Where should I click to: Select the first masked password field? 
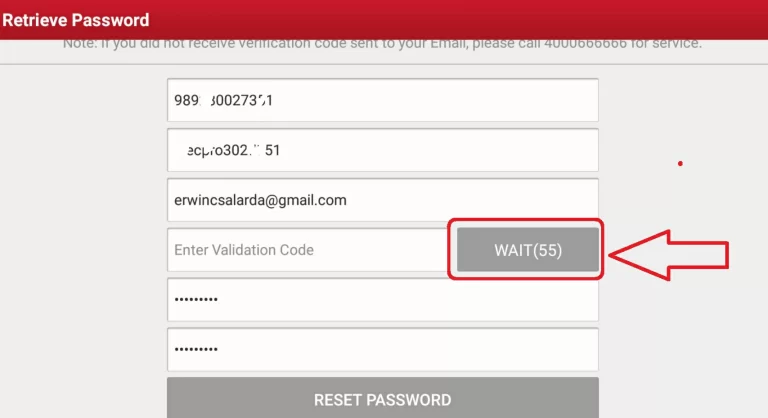(383, 300)
